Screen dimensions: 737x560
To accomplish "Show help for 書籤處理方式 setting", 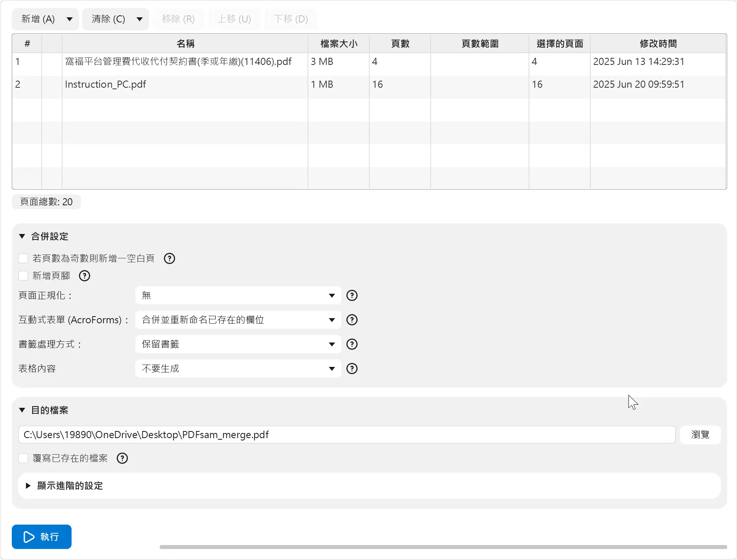I will (352, 344).
